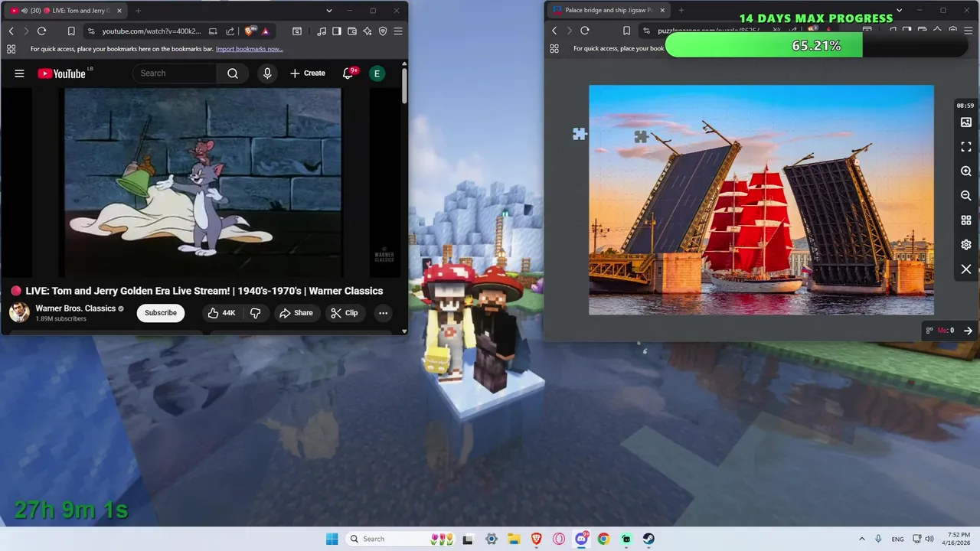The width and height of the screenshot is (980, 551).
Task: Dislike the Tom and Jerry live stream
Action: pyautogui.click(x=256, y=313)
